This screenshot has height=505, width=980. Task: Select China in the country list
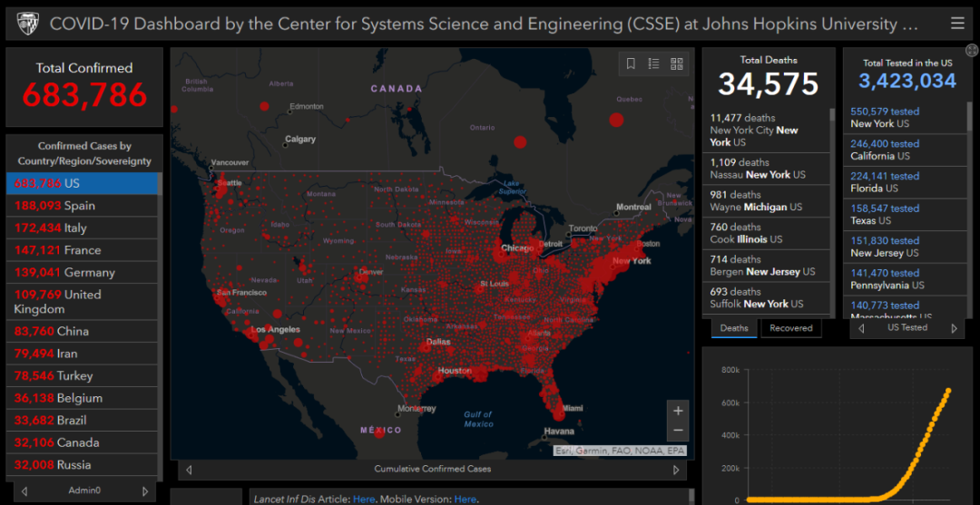[82, 332]
